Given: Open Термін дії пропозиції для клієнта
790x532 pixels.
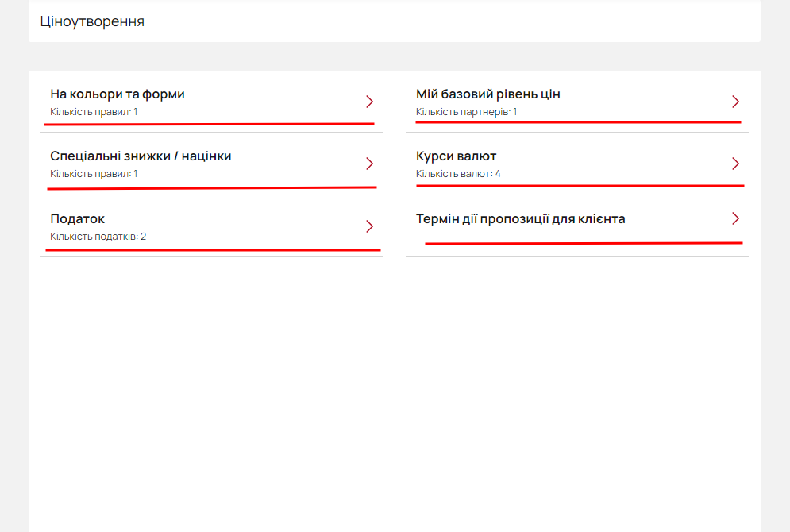Looking at the screenshot, I should 521,218.
